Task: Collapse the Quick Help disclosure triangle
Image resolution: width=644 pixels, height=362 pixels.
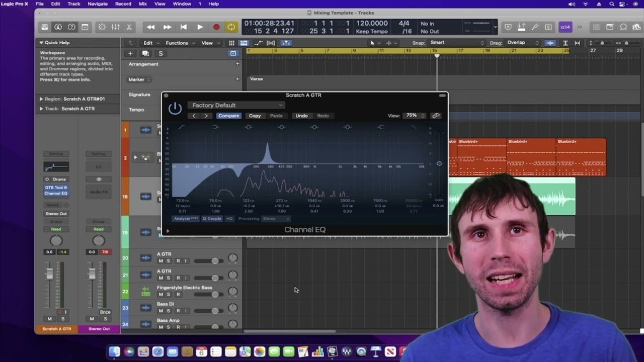Action: coord(41,43)
